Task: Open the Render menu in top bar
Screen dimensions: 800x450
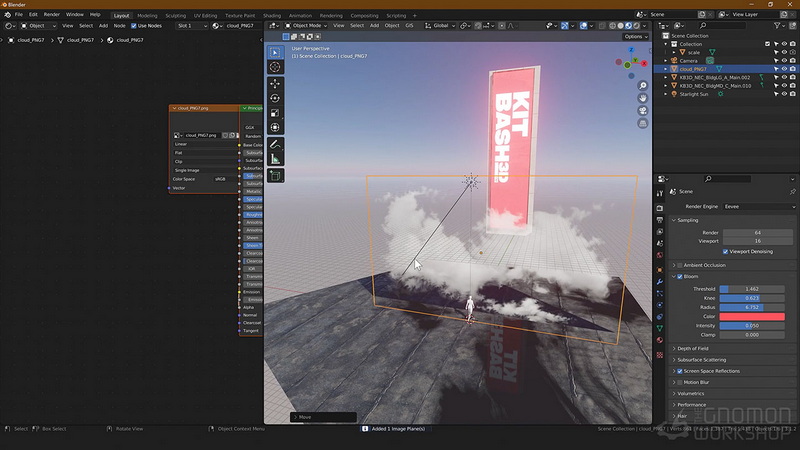Action: (x=52, y=14)
